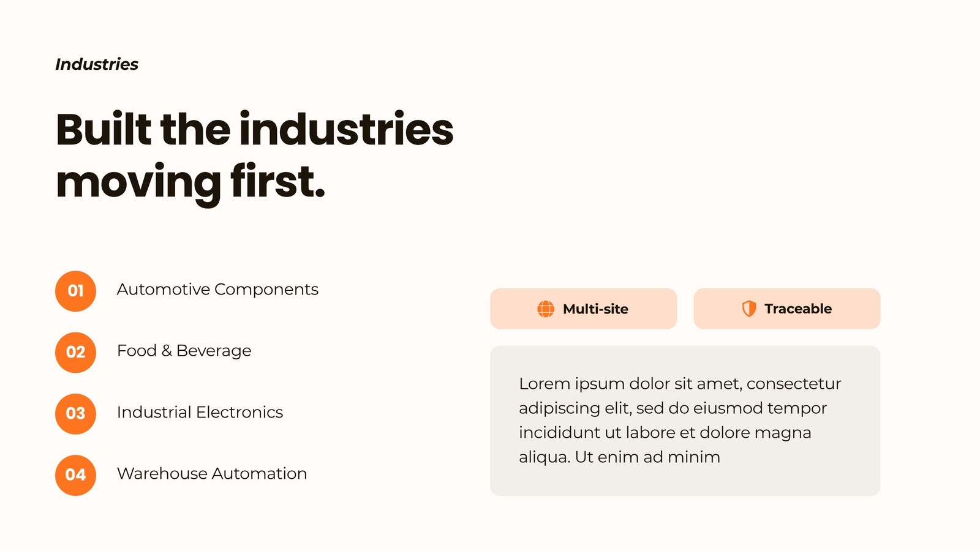Select the orange 04 circle badge
The height and width of the screenshot is (551, 980).
(75, 475)
